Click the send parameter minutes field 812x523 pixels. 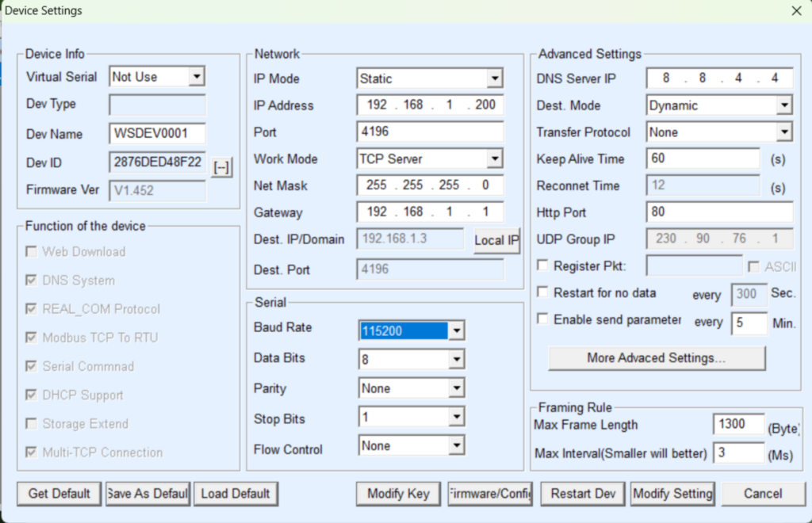coord(749,323)
